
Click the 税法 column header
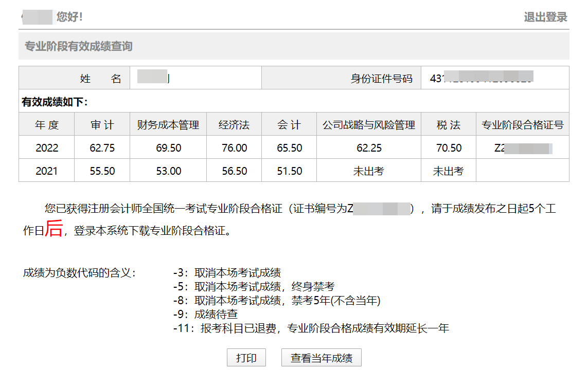click(448, 125)
